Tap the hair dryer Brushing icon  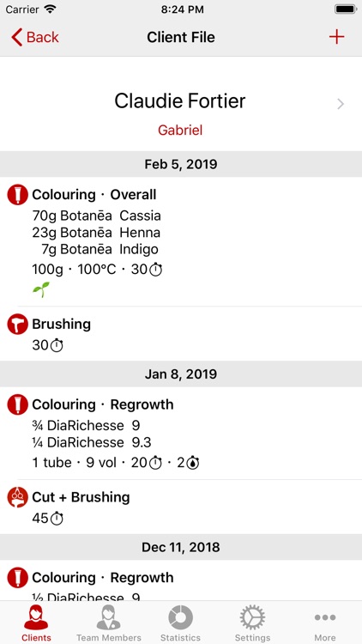(17, 324)
